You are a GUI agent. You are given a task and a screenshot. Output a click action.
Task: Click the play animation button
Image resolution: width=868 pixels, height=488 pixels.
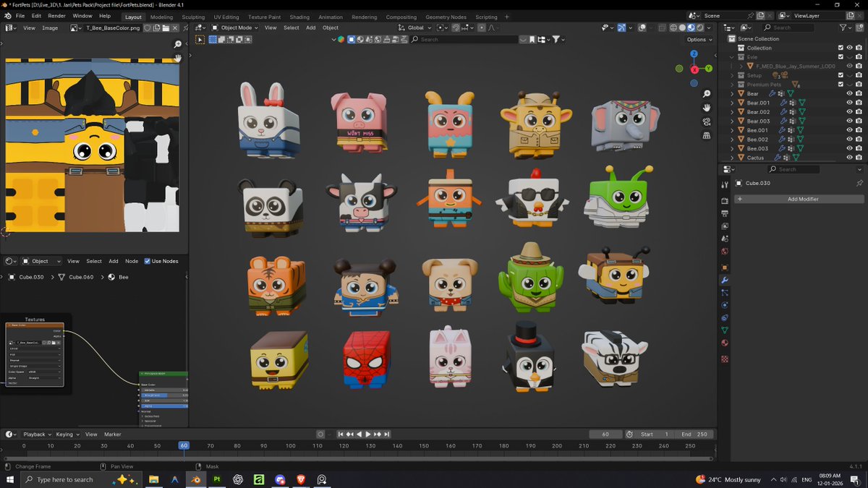(x=368, y=435)
